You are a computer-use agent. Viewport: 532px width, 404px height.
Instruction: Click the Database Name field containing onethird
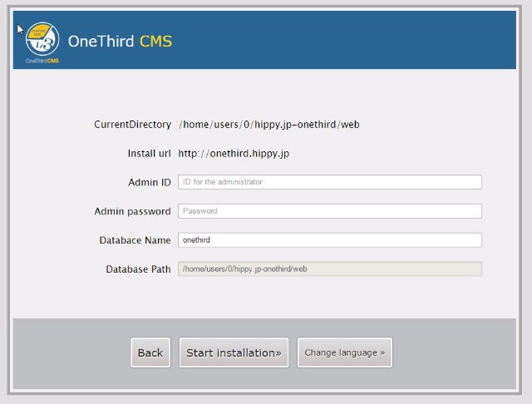pos(330,240)
